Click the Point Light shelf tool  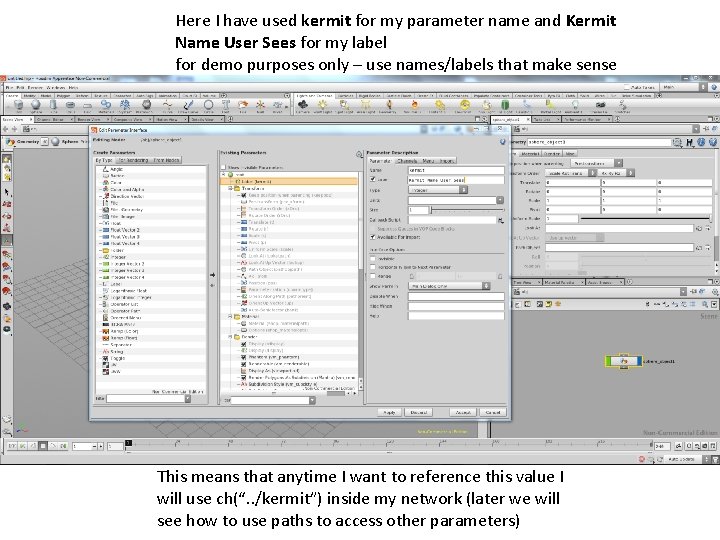[x=323, y=107]
